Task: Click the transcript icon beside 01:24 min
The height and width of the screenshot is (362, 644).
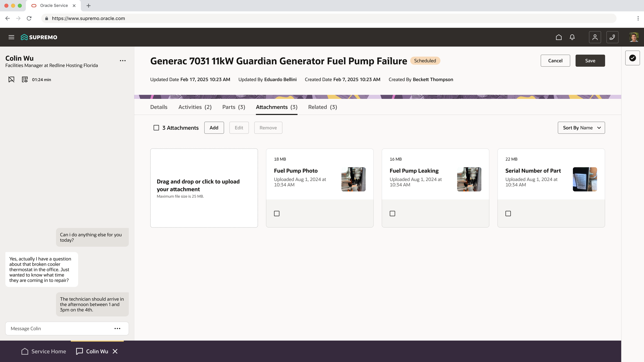Action: (25, 79)
